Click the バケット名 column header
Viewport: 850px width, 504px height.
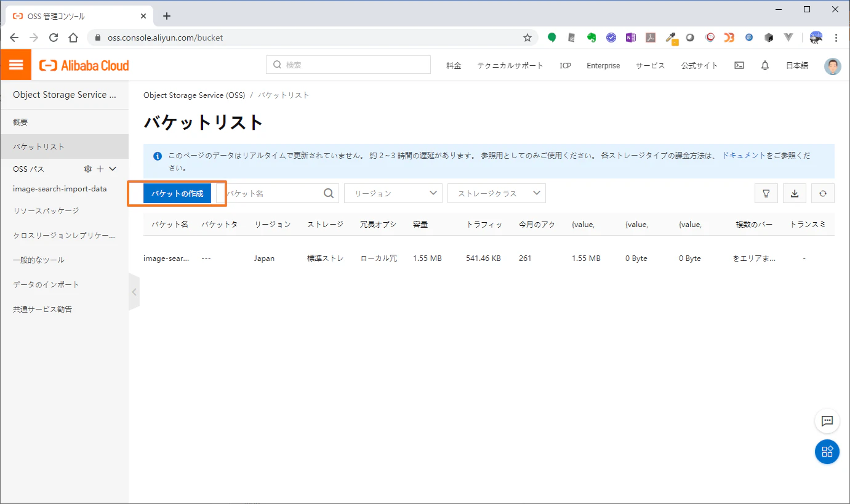(x=170, y=225)
